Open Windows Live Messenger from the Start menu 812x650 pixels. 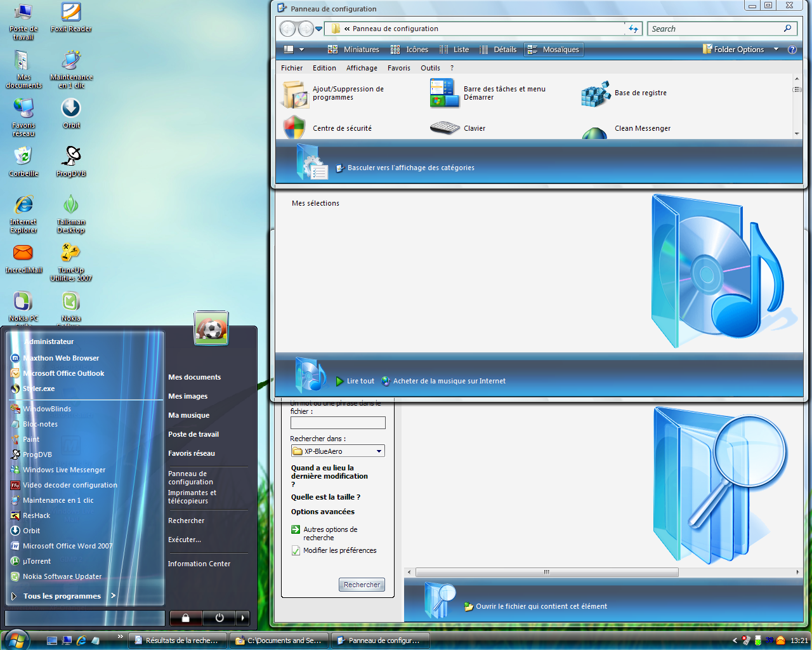(x=65, y=470)
